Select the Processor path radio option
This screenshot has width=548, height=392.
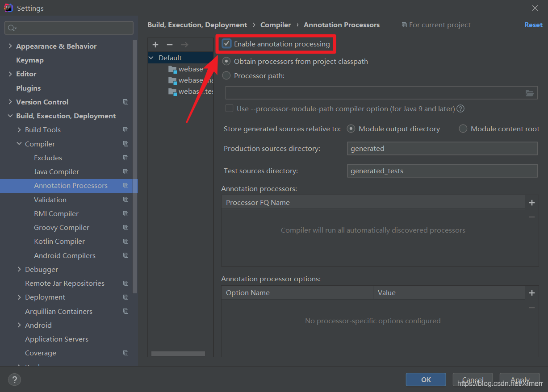click(x=227, y=75)
